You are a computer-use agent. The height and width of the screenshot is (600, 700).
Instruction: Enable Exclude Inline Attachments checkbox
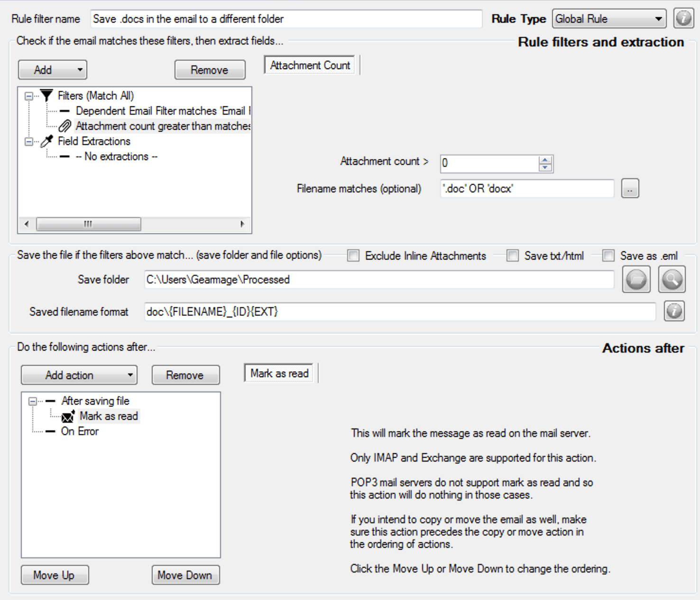click(353, 256)
